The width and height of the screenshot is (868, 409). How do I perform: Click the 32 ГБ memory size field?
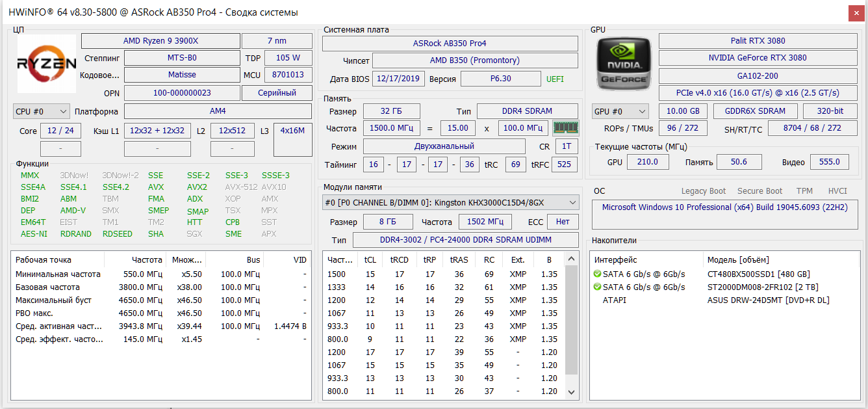click(392, 111)
